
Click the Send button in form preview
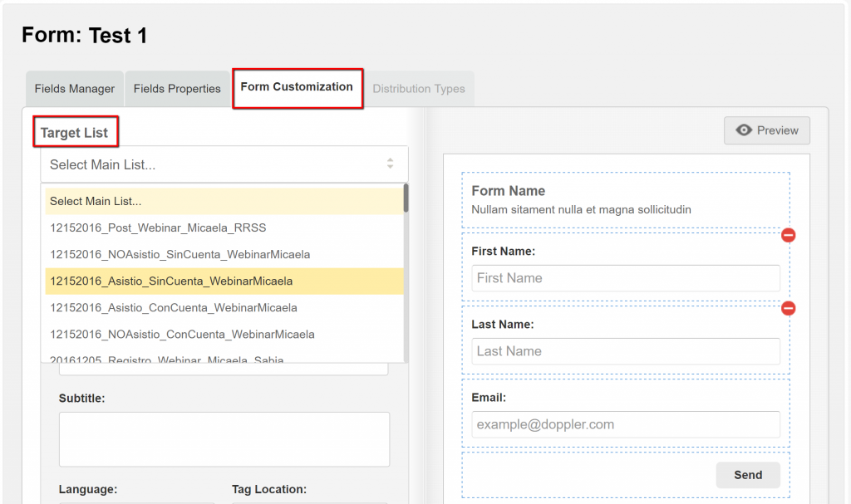(748, 475)
